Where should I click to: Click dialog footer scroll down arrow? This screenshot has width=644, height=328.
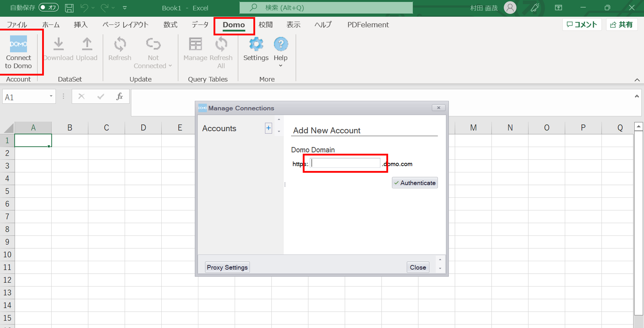pos(440,269)
